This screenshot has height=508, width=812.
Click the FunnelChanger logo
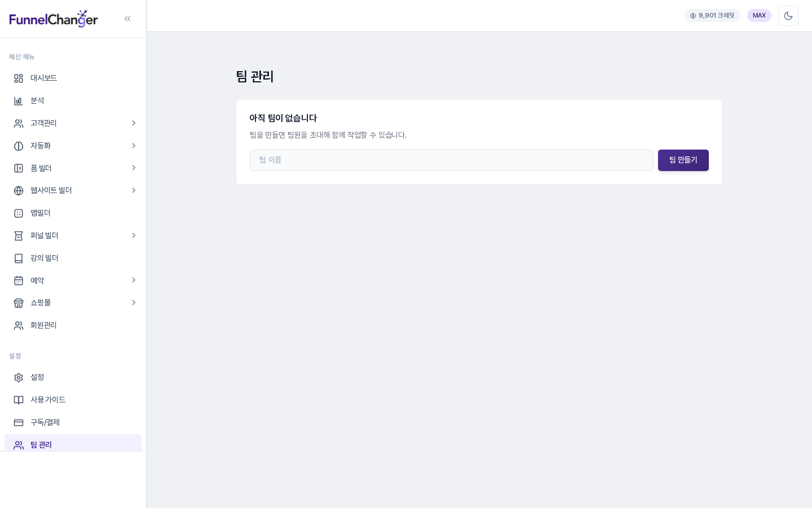click(x=54, y=19)
